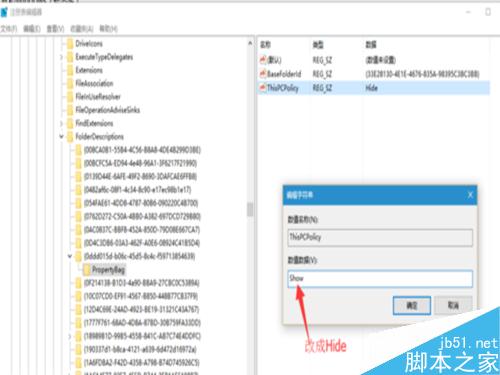The width and height of the screenshot is (500, 375).
Task: Click folder icon of key {0ddd015d-...}
Action: point(78,256)
